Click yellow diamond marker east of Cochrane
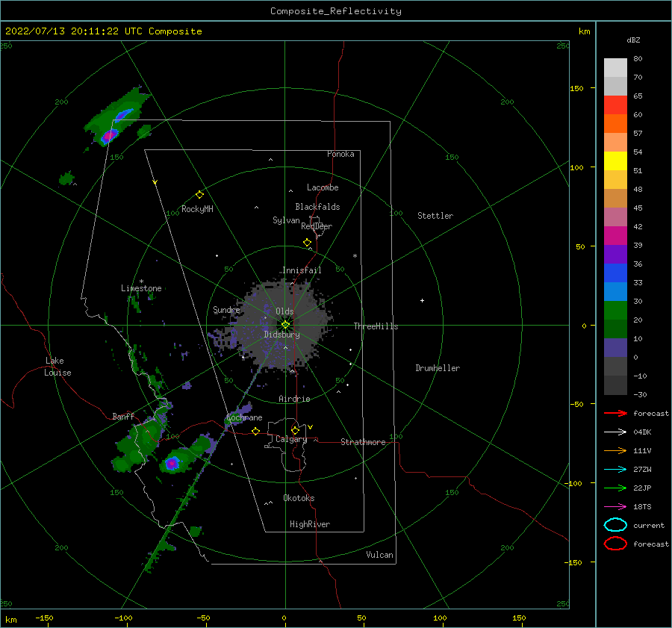This screenshot has width=672, height=628. (256, 431)
